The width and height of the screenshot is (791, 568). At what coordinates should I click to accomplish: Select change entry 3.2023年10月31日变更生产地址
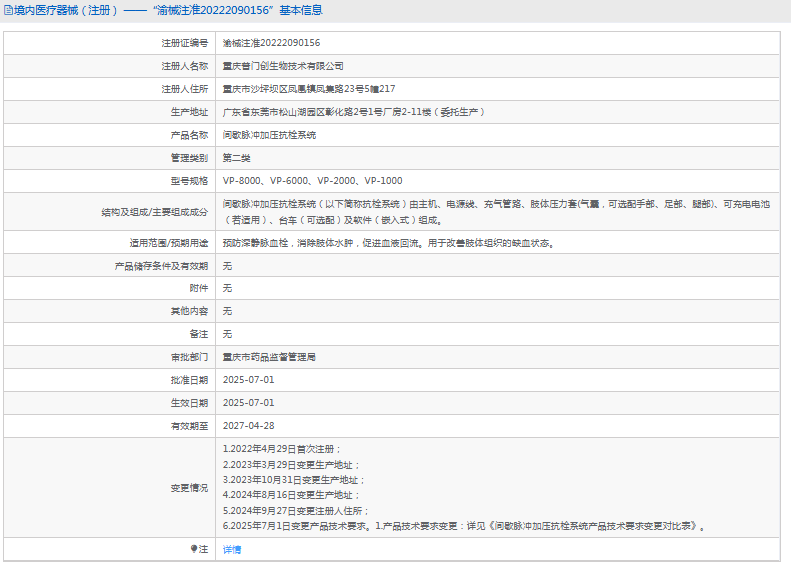294,480
